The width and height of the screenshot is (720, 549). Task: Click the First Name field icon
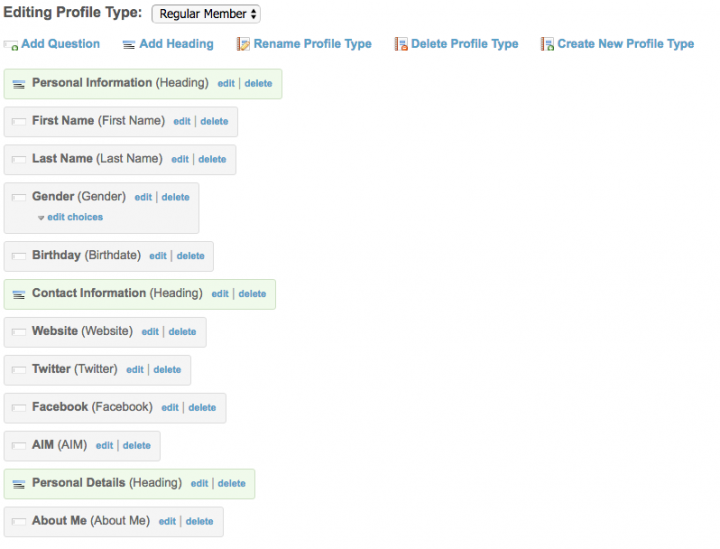click(x=19, y=122)
